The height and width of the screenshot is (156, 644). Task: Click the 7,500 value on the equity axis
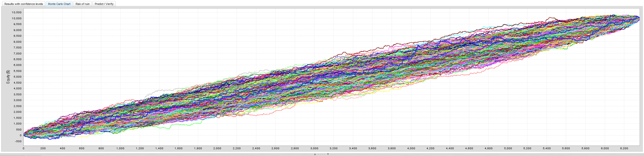tap(17, 48)
